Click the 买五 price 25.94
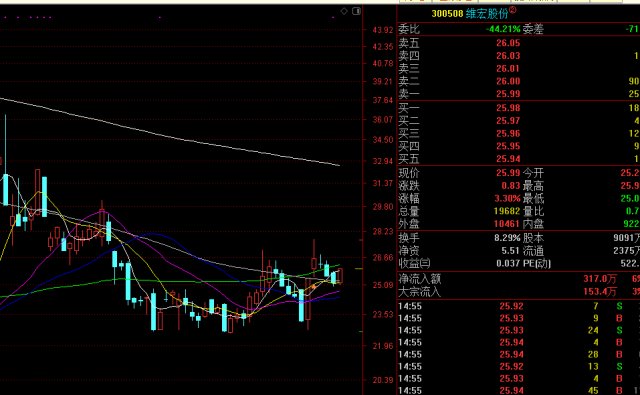This screenshot has height=395, width=640. coord(508,159)
